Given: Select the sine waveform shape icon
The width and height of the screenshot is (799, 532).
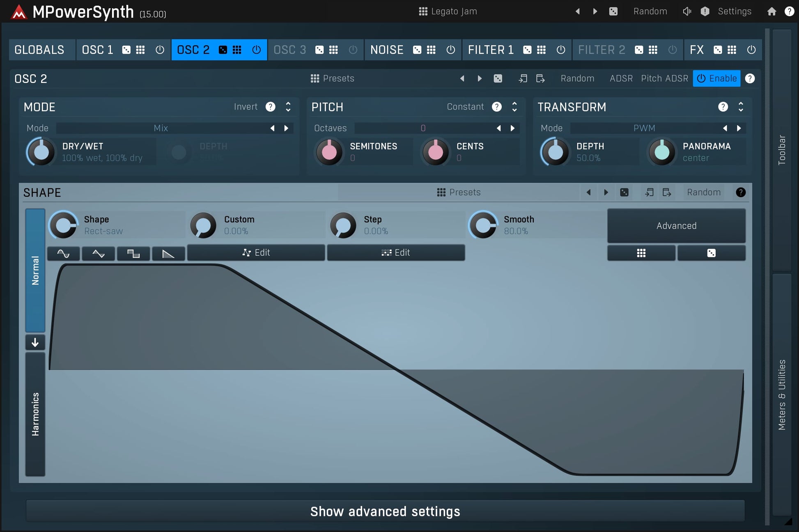Looking at the screenshot, I should coord(63,253).
